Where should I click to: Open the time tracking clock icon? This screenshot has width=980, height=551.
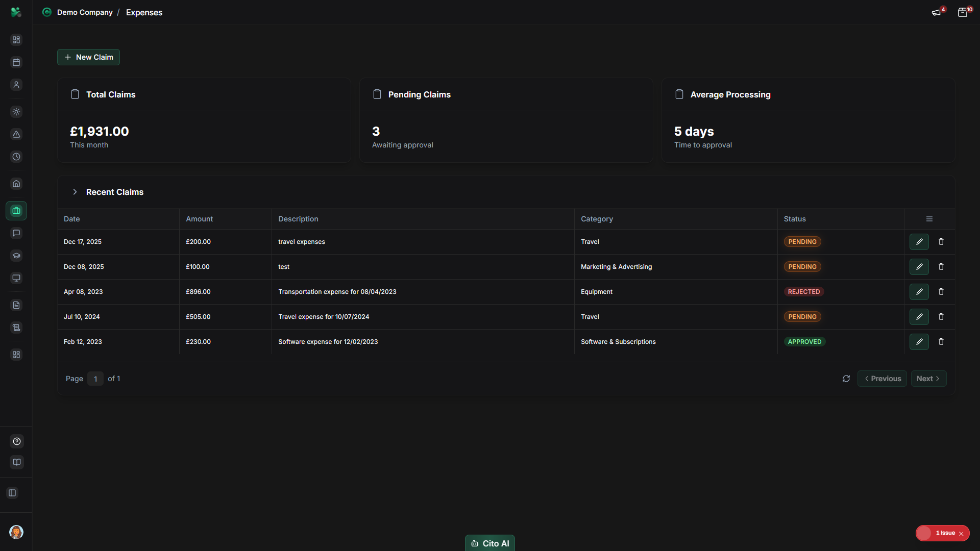16,157
